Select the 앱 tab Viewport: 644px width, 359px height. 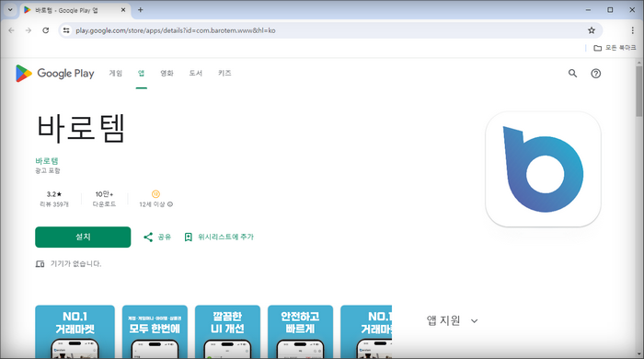[141, 73]
